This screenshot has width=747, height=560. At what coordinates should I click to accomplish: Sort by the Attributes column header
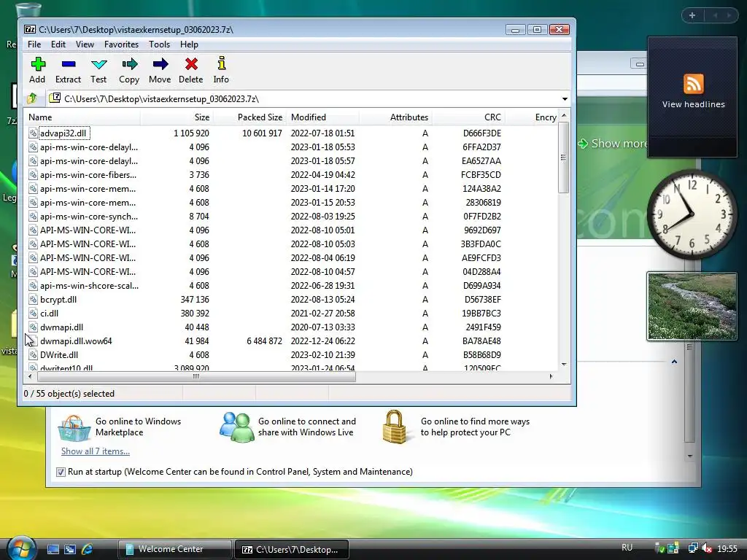point(395,117)
